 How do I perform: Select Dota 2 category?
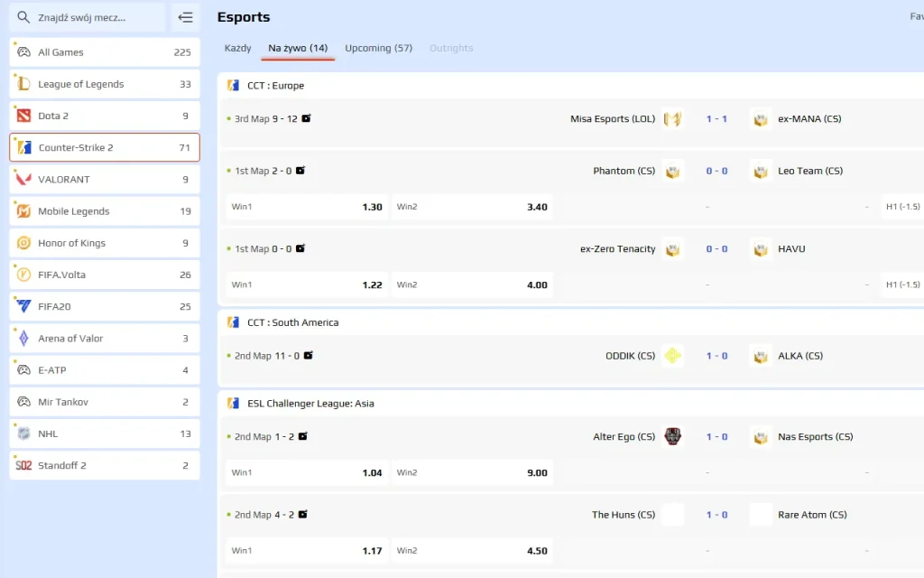tap(105, 116)
